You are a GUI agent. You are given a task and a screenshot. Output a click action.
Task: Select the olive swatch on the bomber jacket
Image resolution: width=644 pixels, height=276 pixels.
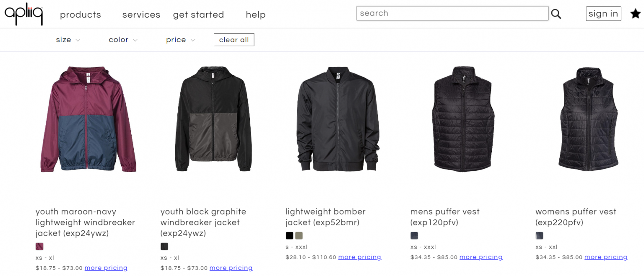tap(299, 235)
